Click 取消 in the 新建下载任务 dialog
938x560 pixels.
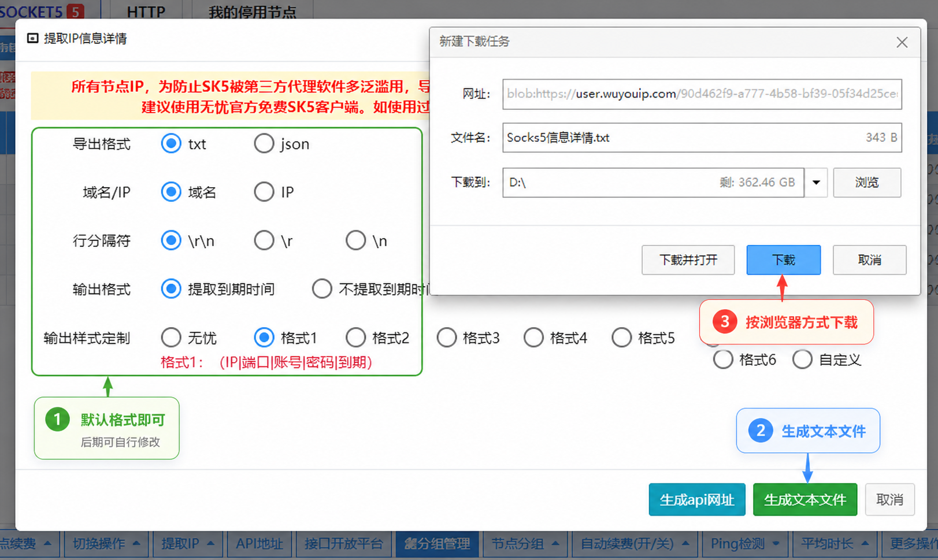[x=869, y=260]
